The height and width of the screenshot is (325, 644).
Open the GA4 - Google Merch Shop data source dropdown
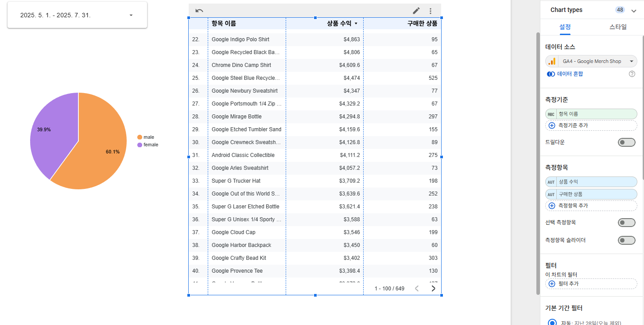point(591,61)
